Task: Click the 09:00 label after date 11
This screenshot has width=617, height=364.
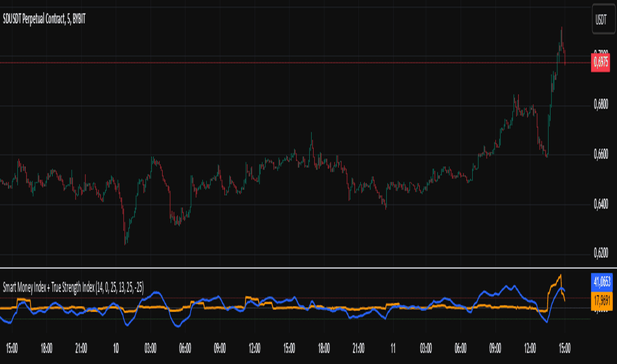Action: coord(495,348)
